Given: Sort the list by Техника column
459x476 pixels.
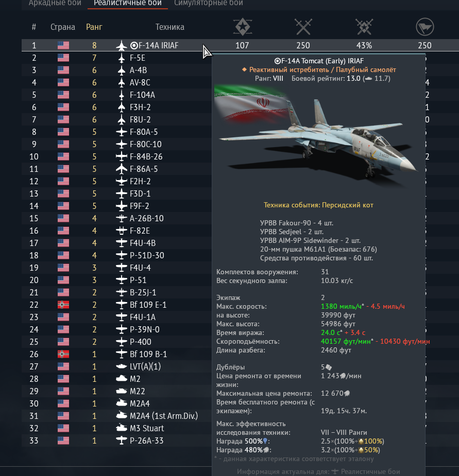Looking at the screenshot, I should [x=169, y=27].
